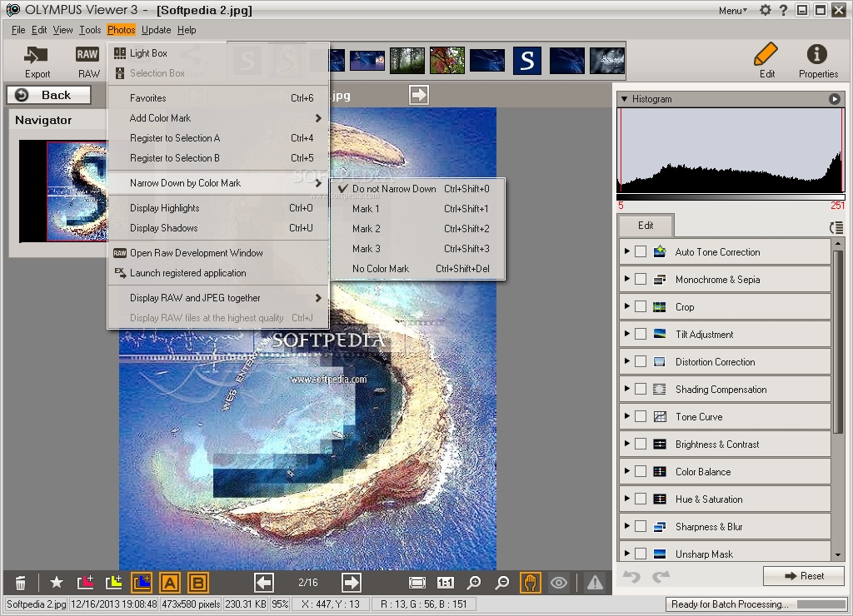The width and height of the screenshot is (853, 616).
Task: Select the hand pan tool
Action: pos(531,583)
